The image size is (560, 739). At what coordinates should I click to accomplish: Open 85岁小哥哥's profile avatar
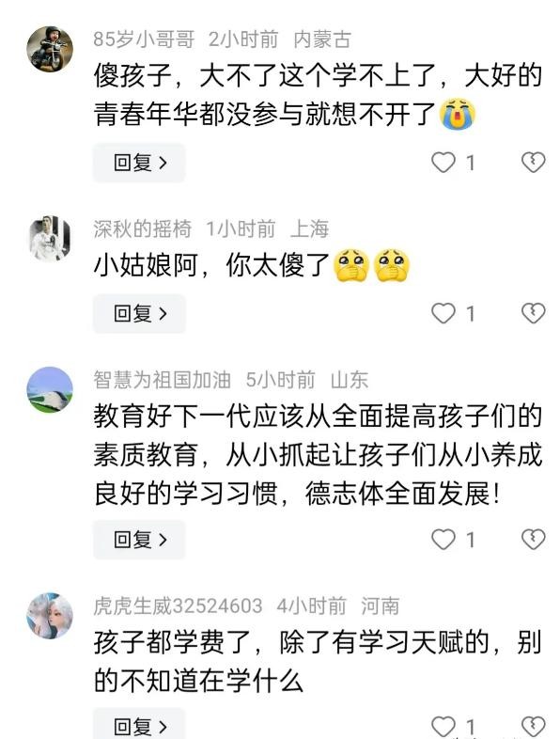50,49
